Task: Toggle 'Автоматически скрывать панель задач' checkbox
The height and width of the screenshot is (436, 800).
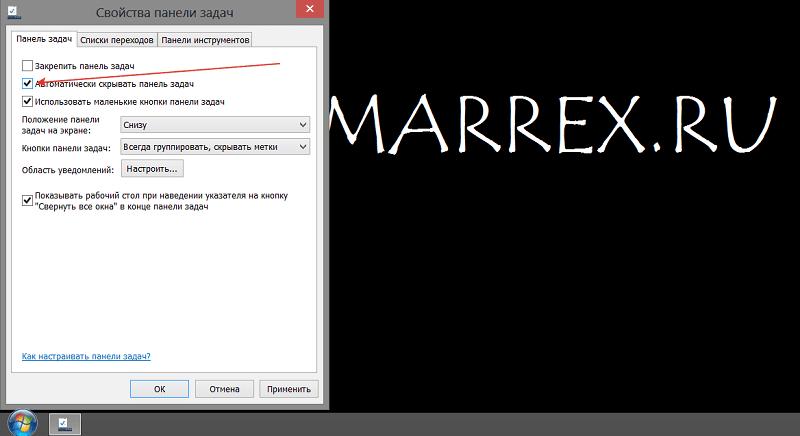Action: coord(28,84)
